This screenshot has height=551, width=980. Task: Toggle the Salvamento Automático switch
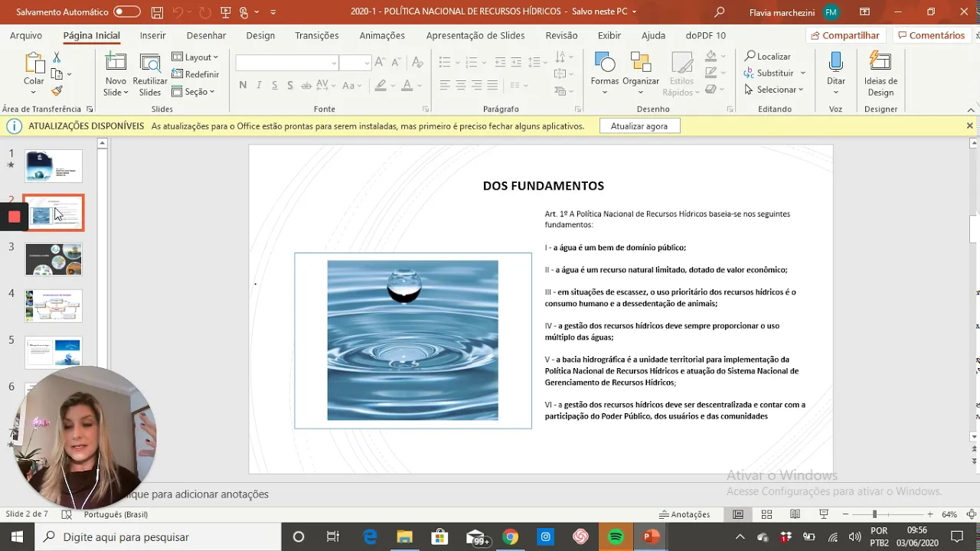point(127,12)
